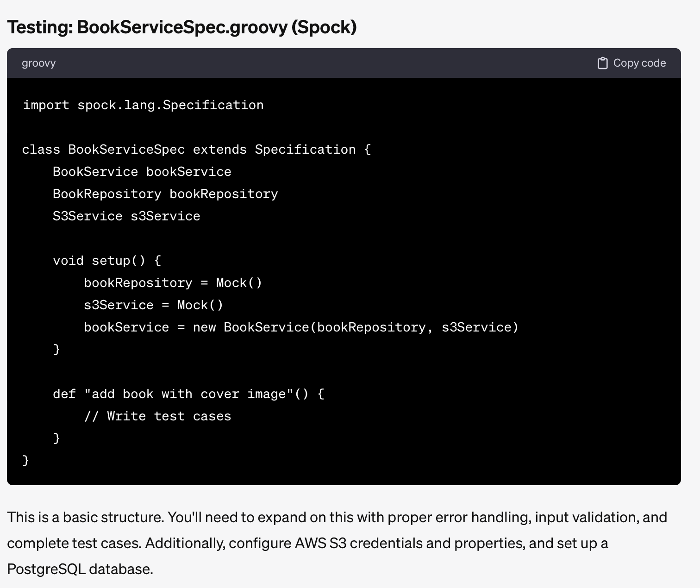The image size is (700, 588).
Task: Click the // Write test cases comment
Action: (x=157, y=416)
